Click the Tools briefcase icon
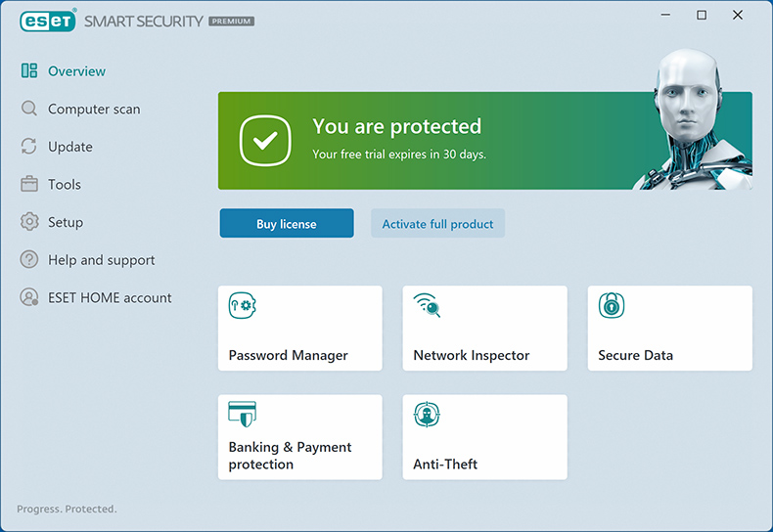 (x=29, y=184)
